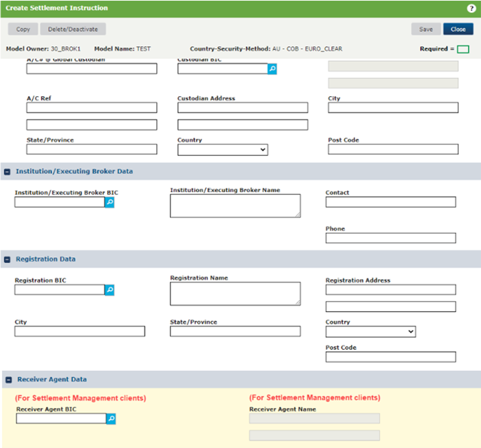Click the broker Contact input field
The image size is (481, 448).
[390, 202]
